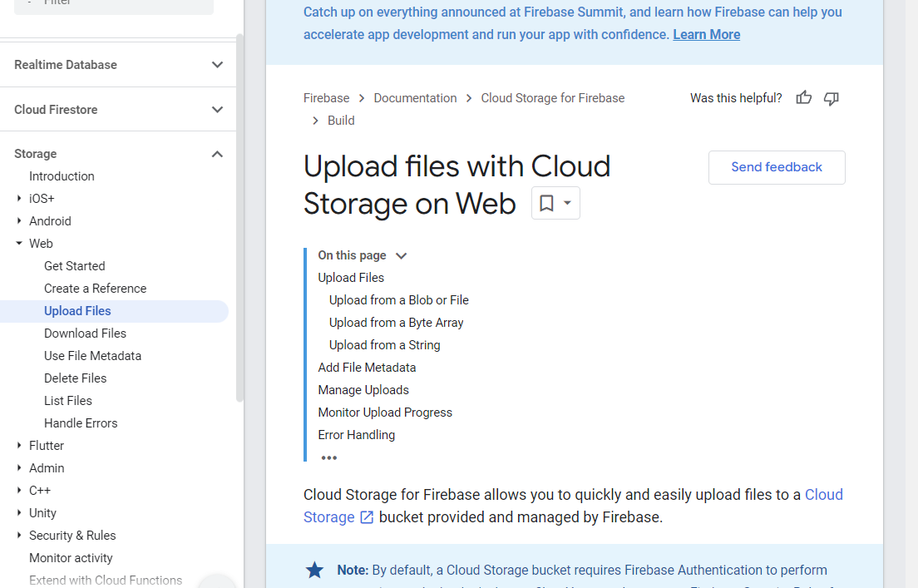Screen dimensions: 918x588
Task: Open List Files page
Action: pos(68,401)
